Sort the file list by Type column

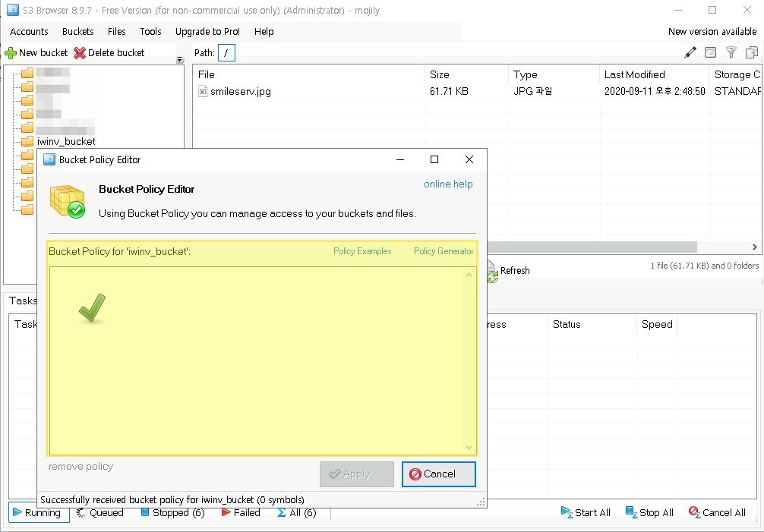[554, 74]
